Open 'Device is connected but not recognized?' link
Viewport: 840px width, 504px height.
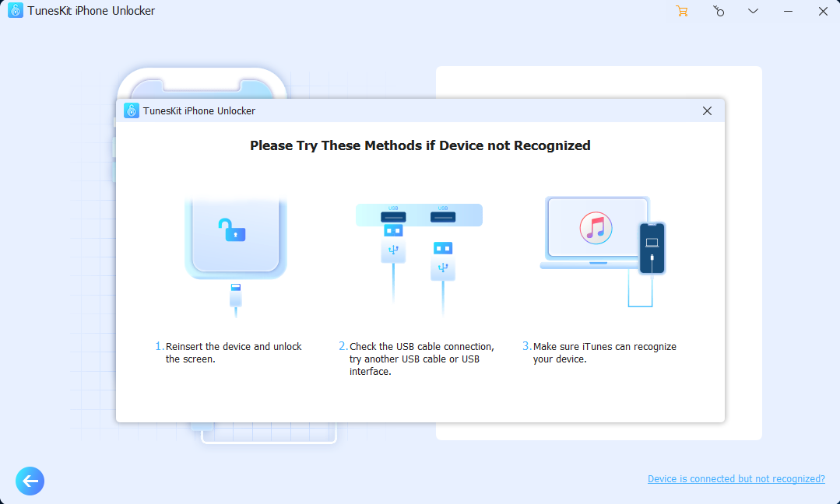[736, 479]
